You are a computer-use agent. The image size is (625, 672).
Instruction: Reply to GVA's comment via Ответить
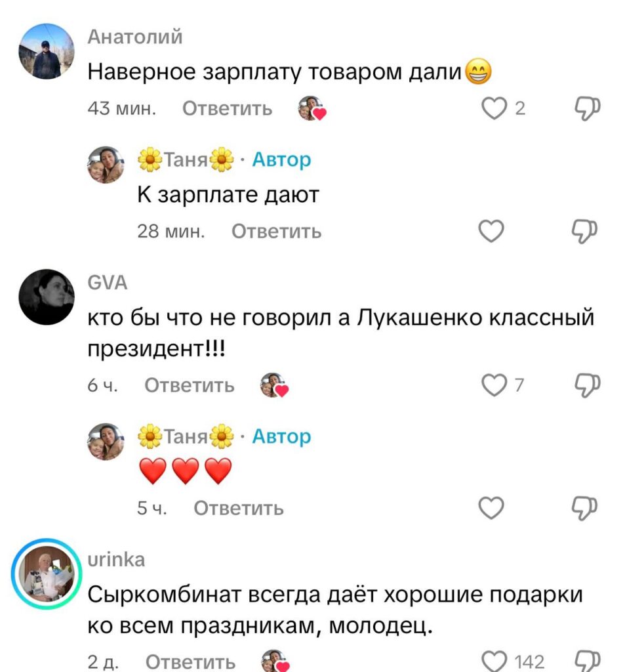click(x=190, y=385)
